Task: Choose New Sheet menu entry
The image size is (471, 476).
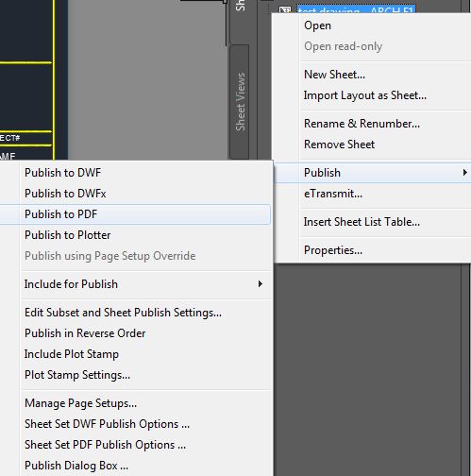Action: (x=373, y=75)
